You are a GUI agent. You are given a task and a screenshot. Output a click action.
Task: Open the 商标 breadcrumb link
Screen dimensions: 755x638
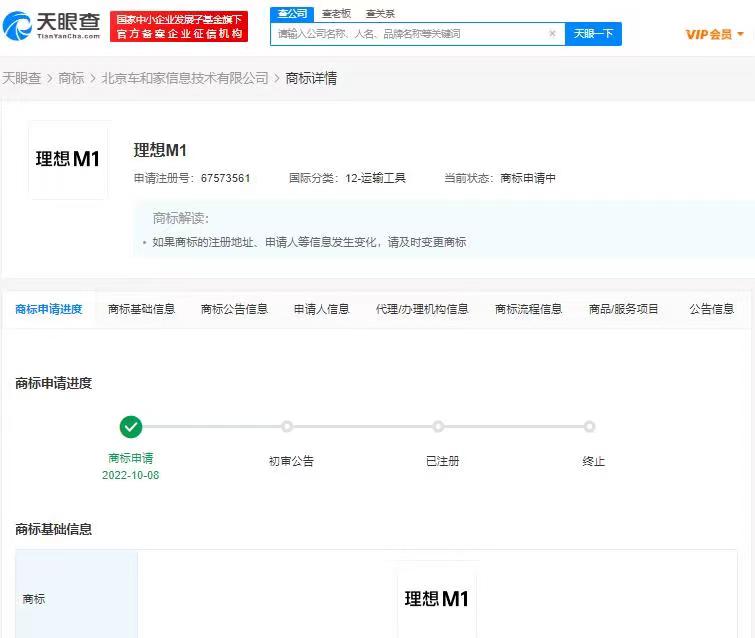(x=71, y=78)
